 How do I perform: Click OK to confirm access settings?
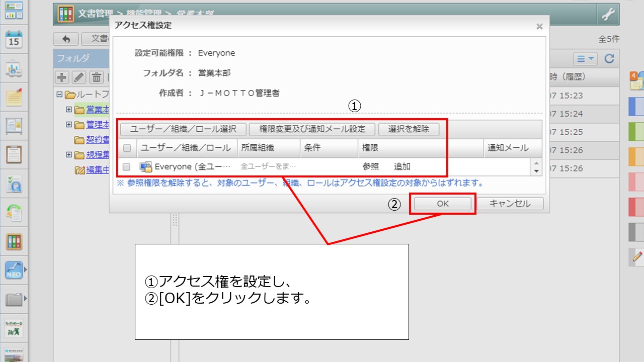click(x=443, y=204)
